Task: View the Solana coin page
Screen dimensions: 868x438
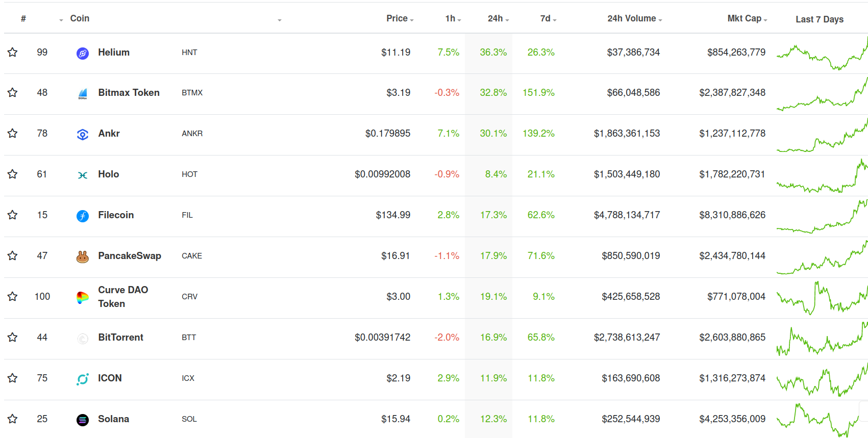Action: 114,419
